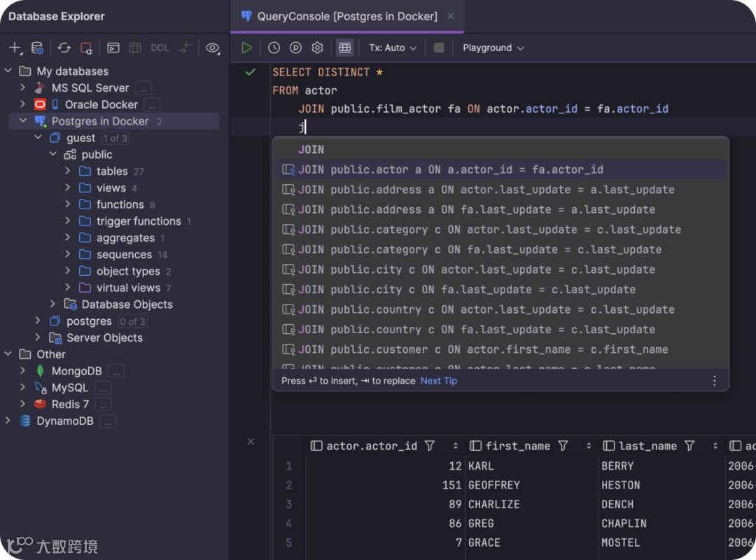Viewport: 756px width, 560px height.
Task: Choose the plain JOIN completion item
Action: 500,150
